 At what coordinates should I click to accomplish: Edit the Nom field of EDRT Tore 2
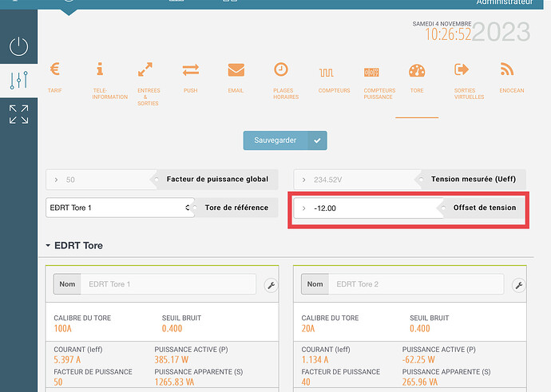416,283
